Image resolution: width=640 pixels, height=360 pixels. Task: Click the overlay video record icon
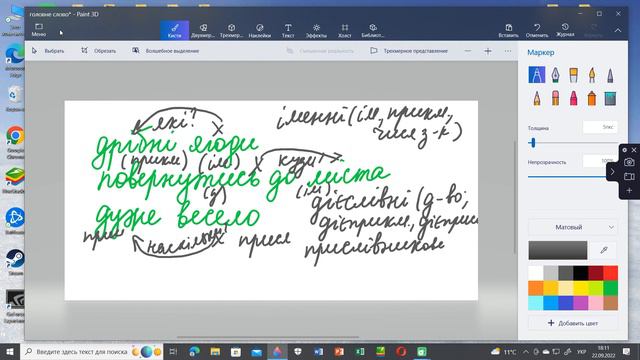pyautogui.click(x=629, y=176)
